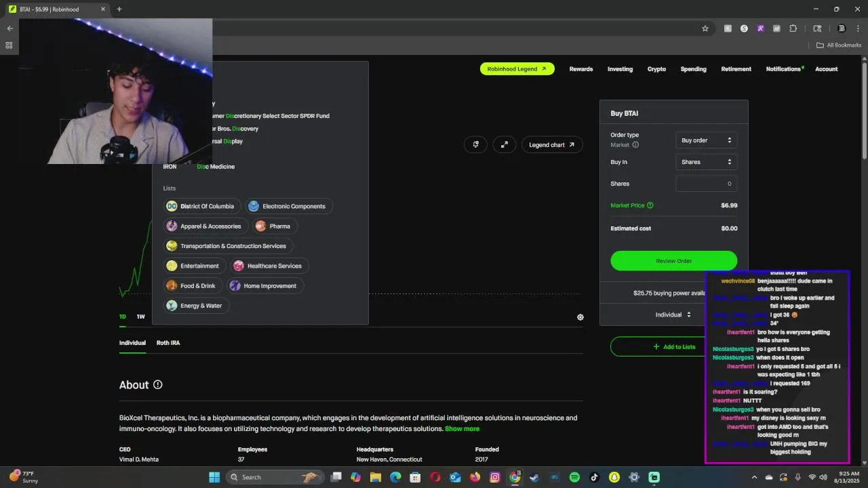Close the BTAI Robinhood tab
This screenshot has height=488, width=868.
103,9
